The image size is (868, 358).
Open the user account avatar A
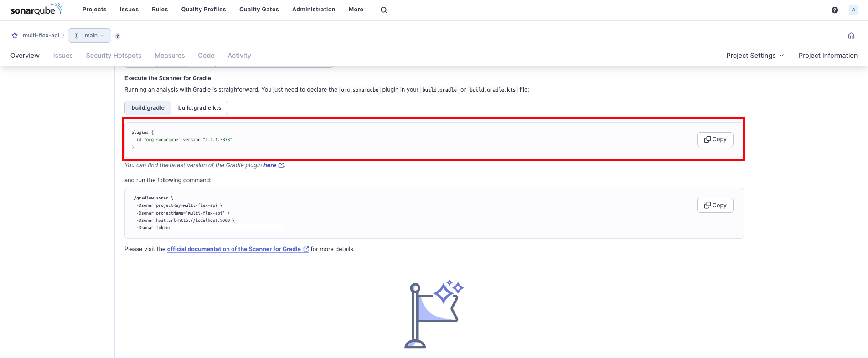853,10
